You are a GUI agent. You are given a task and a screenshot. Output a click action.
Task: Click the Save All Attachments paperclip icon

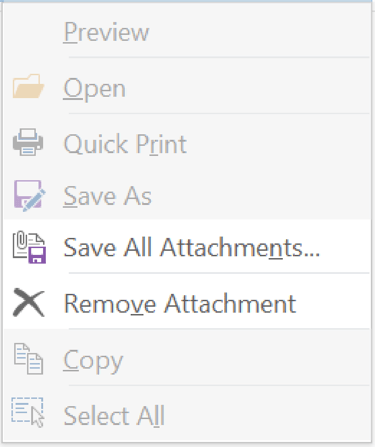click(x=29, y=247)
